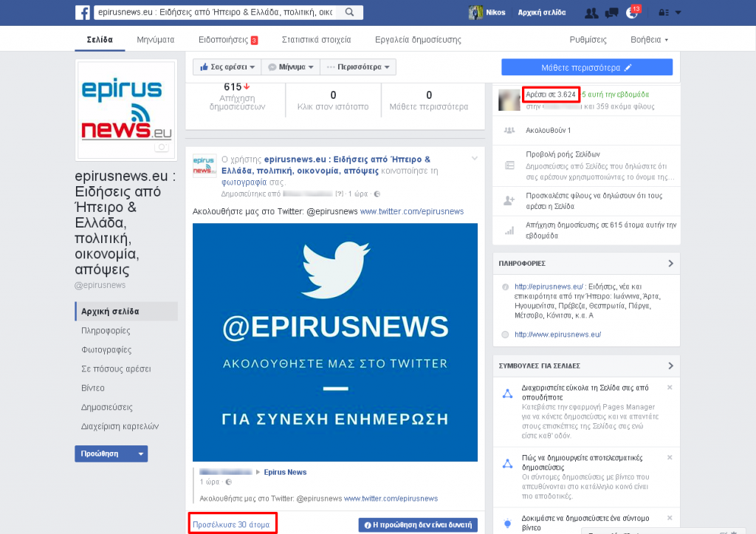Open the @EPIRUSNEWS Twitter image
Image resolution: width=756 pixels, height=534 pixels.
click(335, 342)
